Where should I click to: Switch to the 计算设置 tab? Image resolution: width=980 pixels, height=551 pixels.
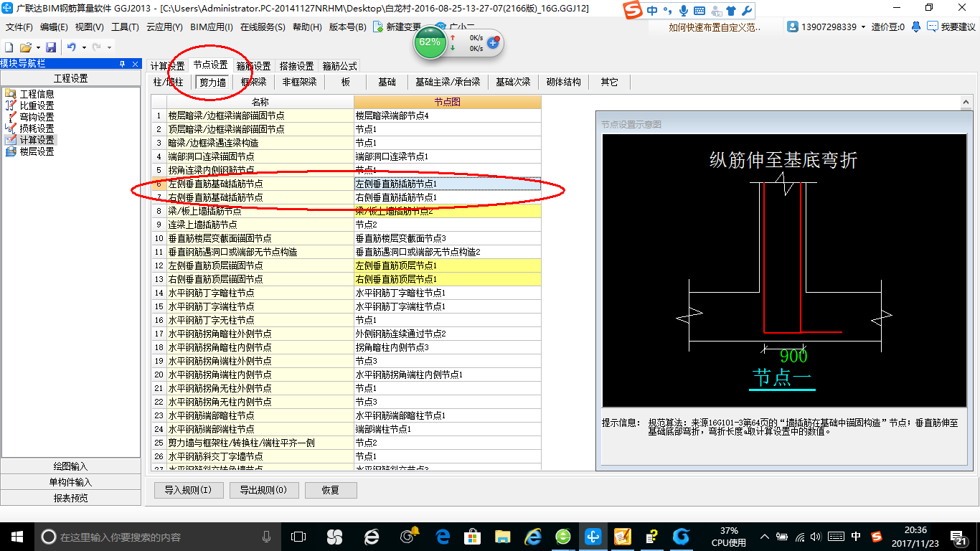coord(167,66)
